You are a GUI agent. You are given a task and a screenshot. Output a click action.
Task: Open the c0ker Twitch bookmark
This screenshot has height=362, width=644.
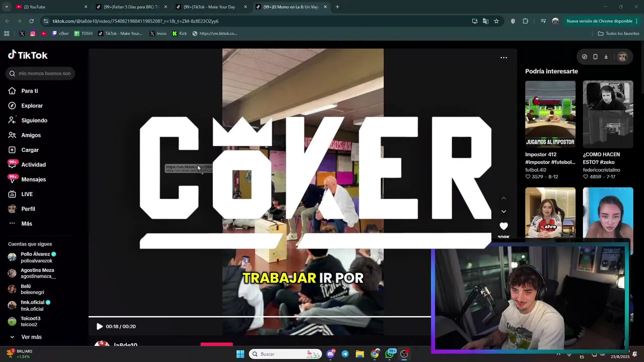(60, 34)
